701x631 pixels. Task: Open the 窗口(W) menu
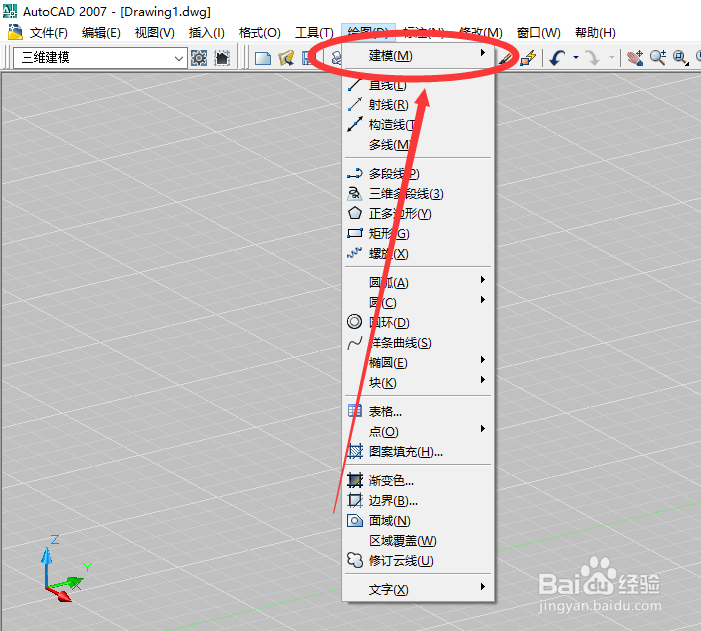tap(538, 33)
